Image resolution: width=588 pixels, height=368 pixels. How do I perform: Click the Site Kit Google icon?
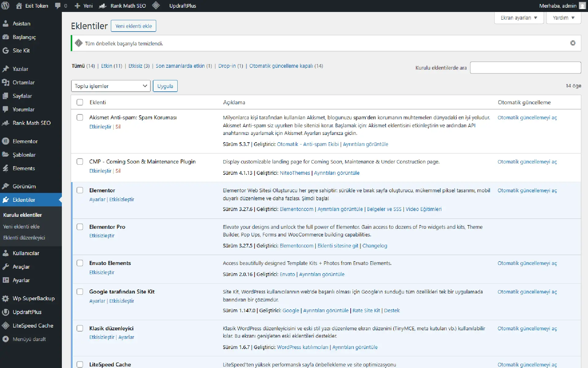6,51
